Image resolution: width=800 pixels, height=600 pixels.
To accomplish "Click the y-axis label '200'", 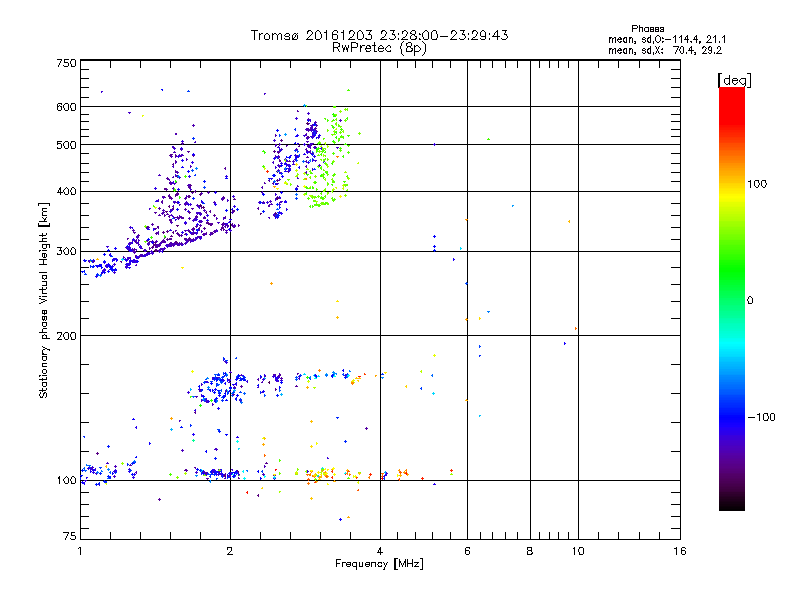I will [x=66, y=336].
